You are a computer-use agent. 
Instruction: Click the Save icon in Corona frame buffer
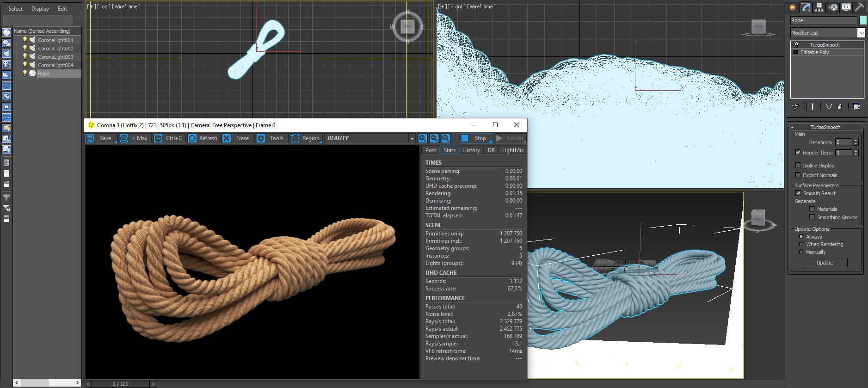90,138
